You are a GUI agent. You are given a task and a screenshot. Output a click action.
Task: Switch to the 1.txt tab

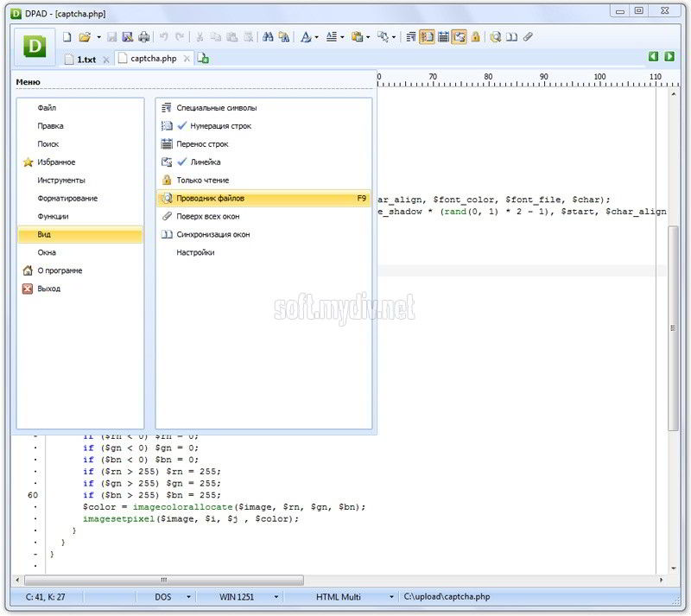coord(86,59)
